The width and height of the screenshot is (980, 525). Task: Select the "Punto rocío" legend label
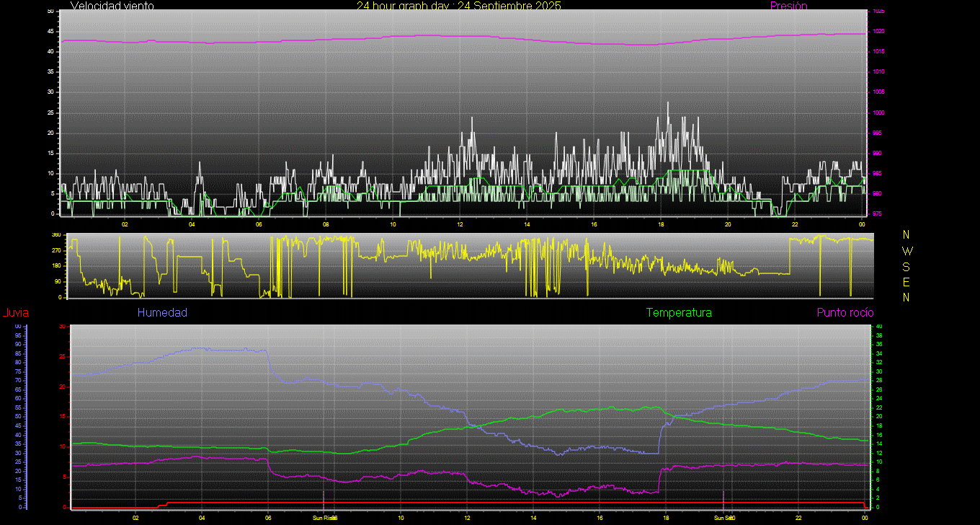point(845,313)
